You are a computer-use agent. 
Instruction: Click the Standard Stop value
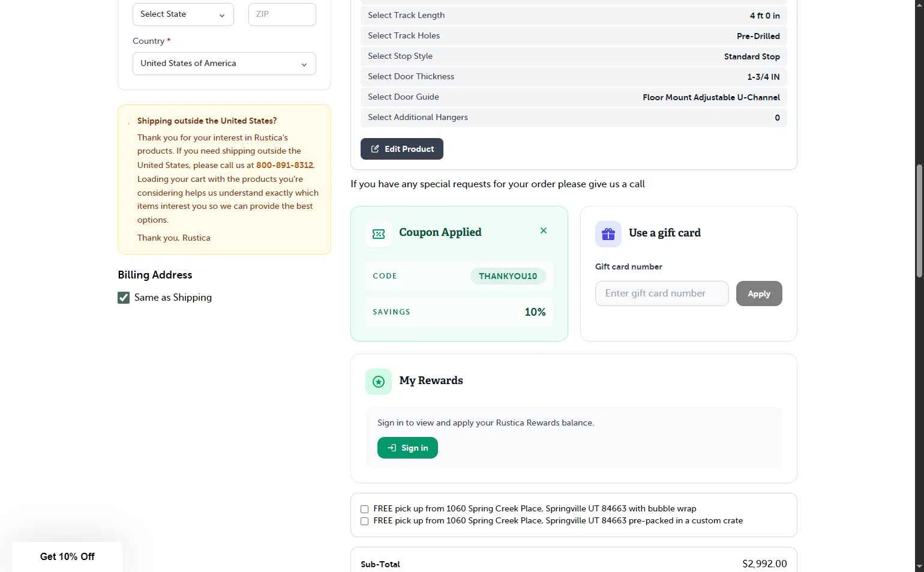click(752, 56)
